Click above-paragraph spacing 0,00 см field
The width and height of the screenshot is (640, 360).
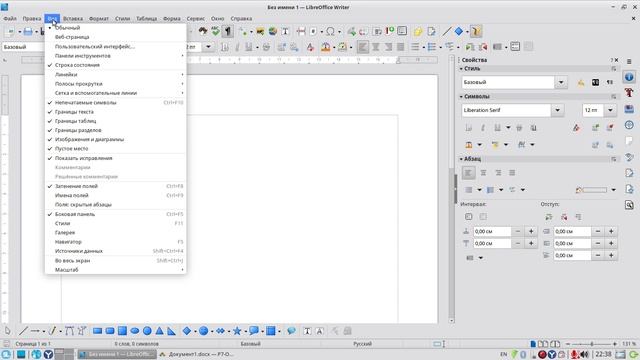pyautogui.click(x=492, y=231)
